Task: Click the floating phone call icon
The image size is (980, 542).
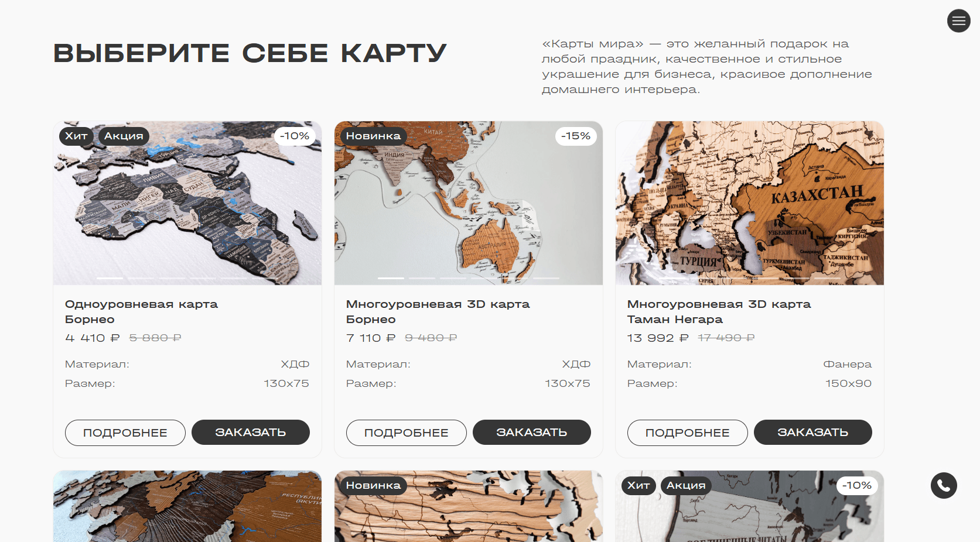Action: tap(944, 485)
